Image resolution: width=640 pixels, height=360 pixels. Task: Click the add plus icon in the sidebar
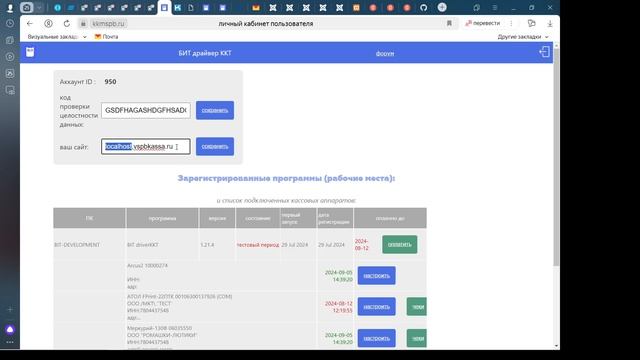coord(10,309)
